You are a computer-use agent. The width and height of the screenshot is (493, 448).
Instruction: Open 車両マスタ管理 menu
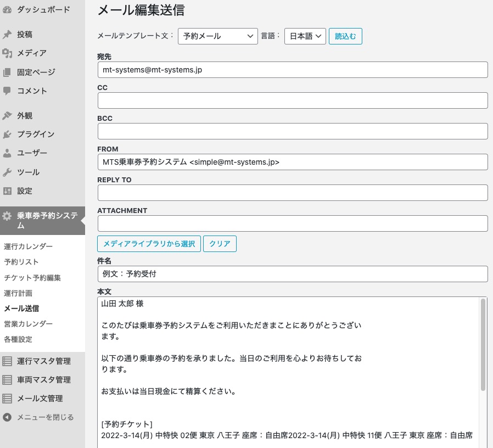(x=42, y=380)
